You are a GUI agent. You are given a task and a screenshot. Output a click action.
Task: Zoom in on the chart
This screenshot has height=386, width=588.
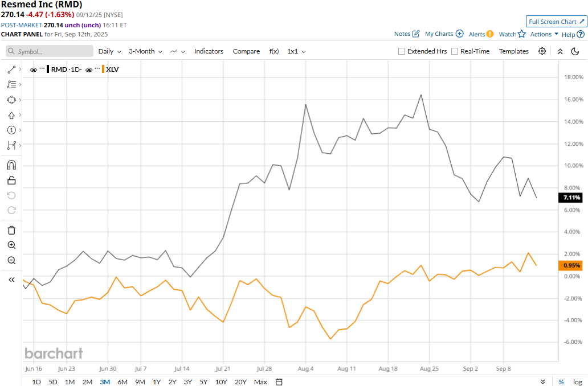11,245
